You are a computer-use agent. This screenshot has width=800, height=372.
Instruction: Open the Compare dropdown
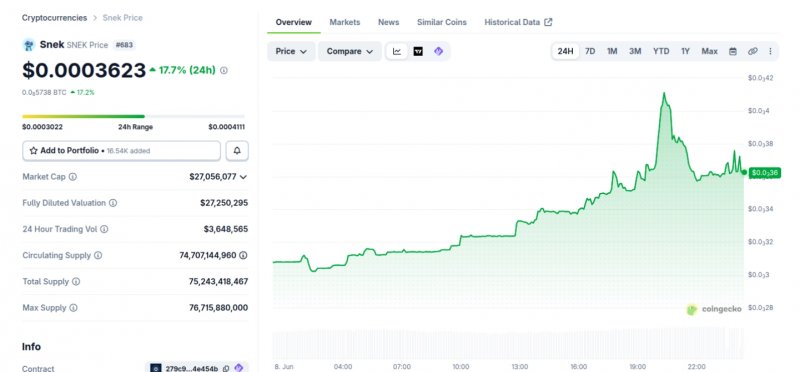[x=350, y=51]
